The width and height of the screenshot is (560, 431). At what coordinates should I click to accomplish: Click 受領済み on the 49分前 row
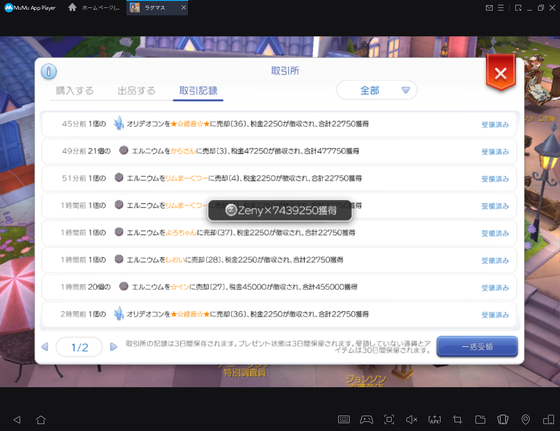(495, 152)
